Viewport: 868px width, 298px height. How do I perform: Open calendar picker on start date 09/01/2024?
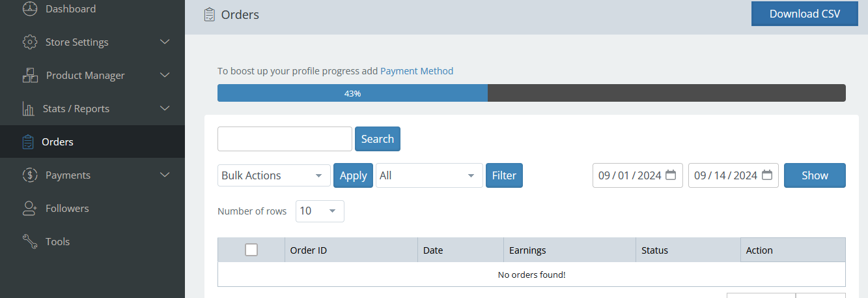671,175
